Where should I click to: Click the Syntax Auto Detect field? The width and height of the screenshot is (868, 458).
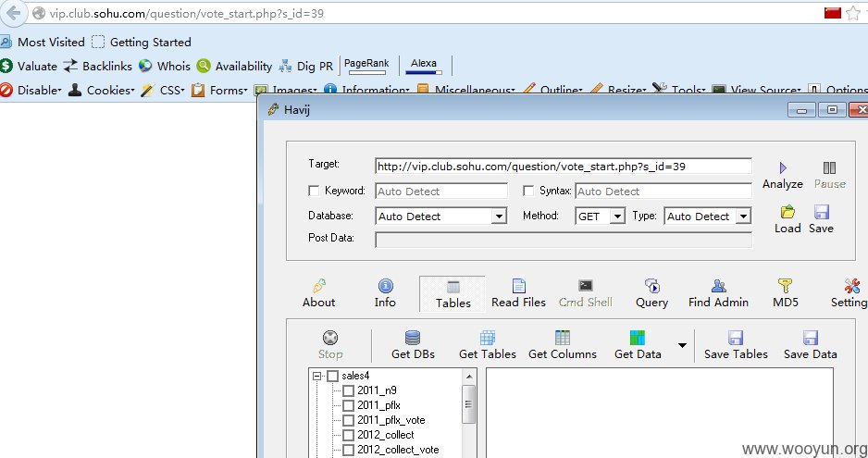click(663, 191)
